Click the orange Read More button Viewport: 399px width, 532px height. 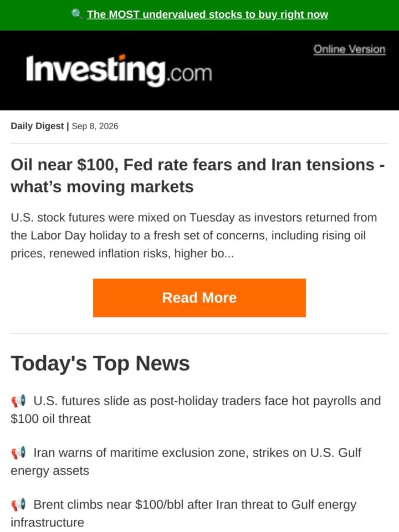199,298
